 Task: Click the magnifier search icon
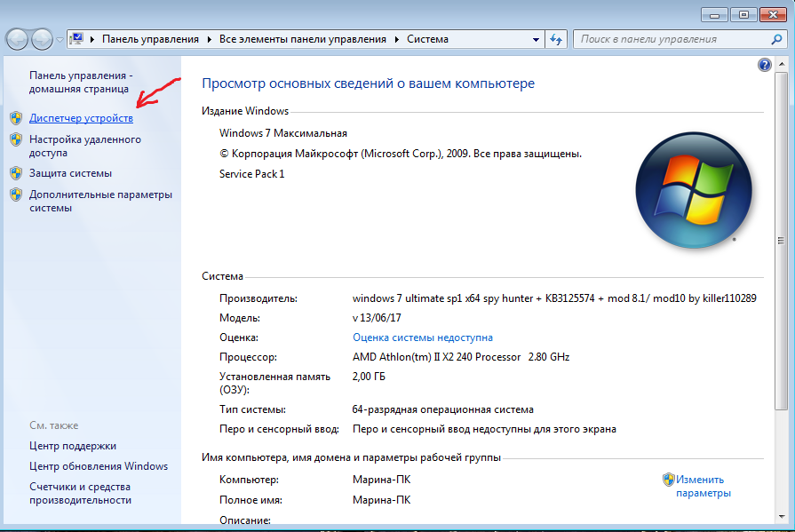click(776, 39)
